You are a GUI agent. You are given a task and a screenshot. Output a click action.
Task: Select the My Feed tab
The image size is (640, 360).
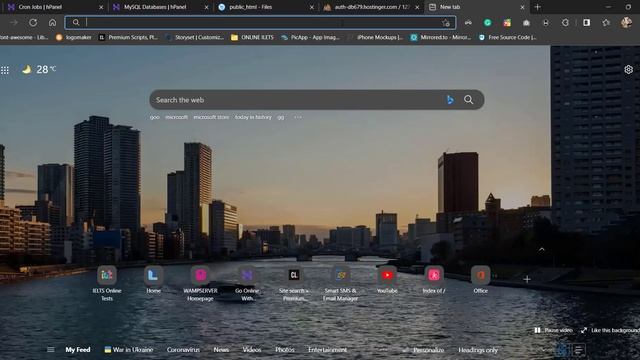coord(78,350)
